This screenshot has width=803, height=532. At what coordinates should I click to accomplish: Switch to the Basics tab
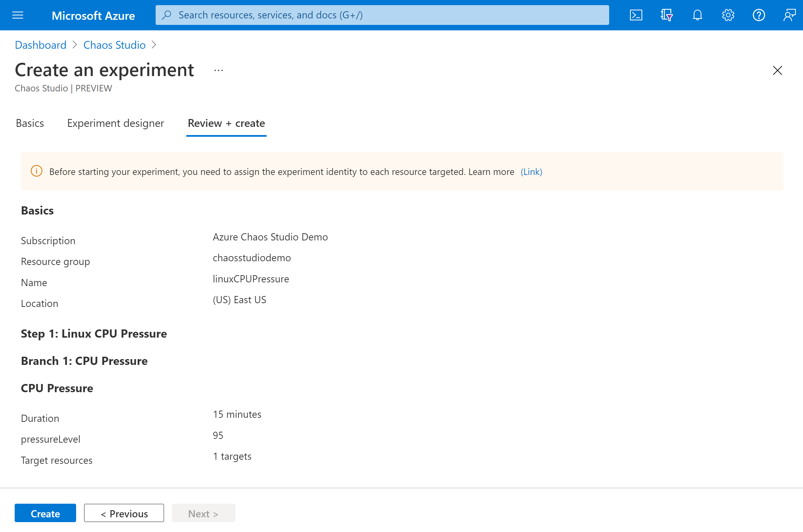[x=29, y=123]
